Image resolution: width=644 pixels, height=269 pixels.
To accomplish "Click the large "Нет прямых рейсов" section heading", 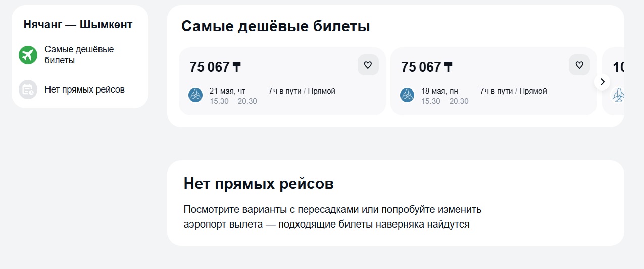I will [x=259, y=184].
